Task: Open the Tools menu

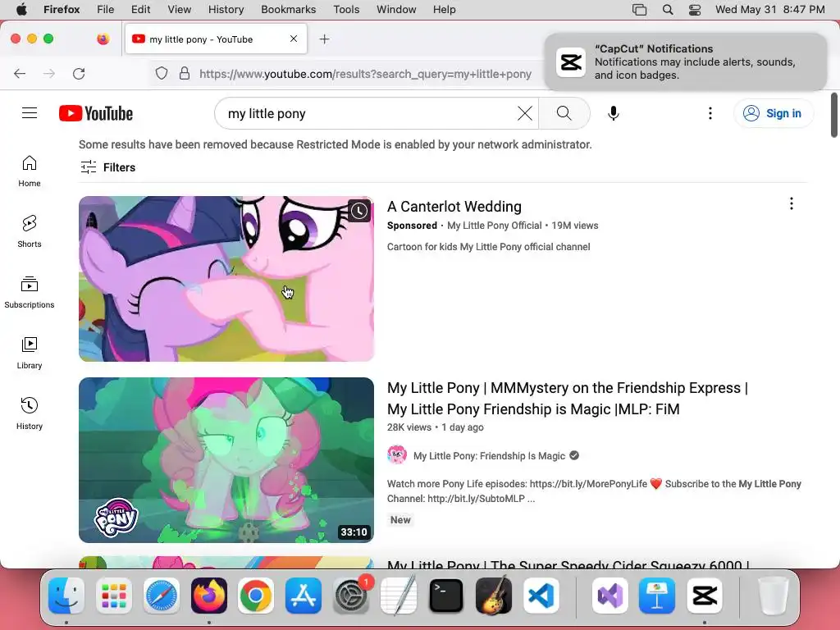Action: 346,10
